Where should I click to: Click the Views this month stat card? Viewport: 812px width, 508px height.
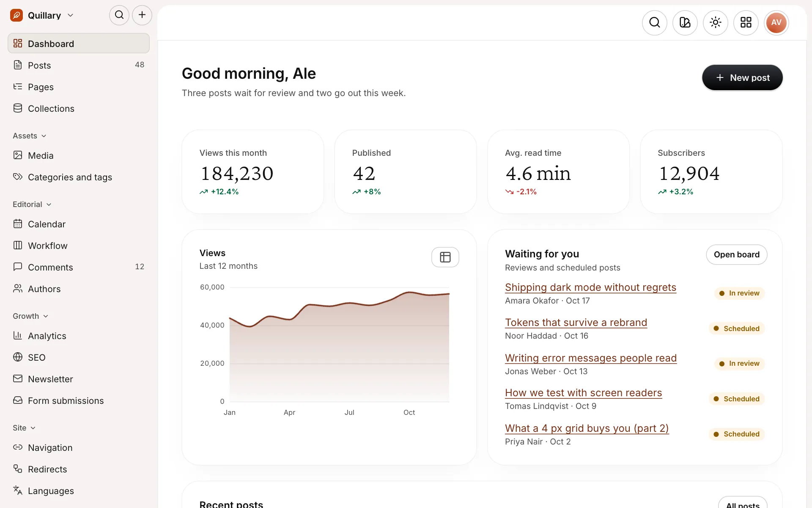pyautogui.click(x=253, y=172)
